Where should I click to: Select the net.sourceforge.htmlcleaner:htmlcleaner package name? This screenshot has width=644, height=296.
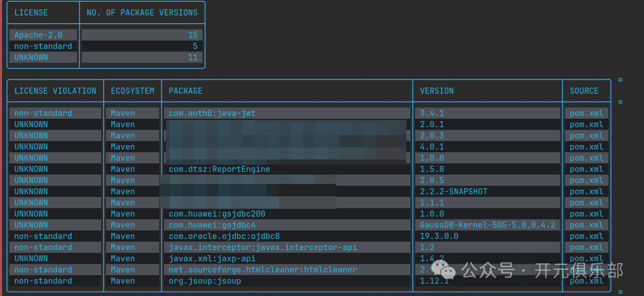pyautogui.click(x=263, y=270)
